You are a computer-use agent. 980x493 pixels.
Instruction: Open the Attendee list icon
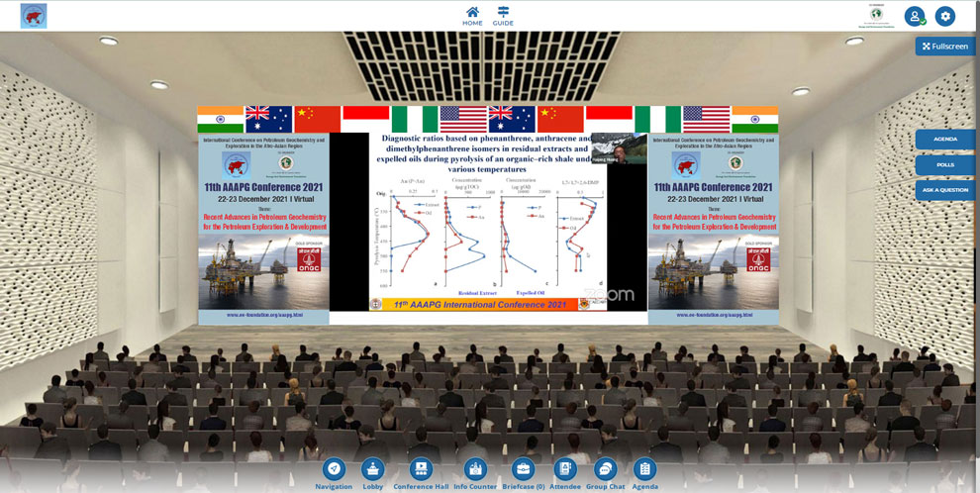click(x=565, y=469)
